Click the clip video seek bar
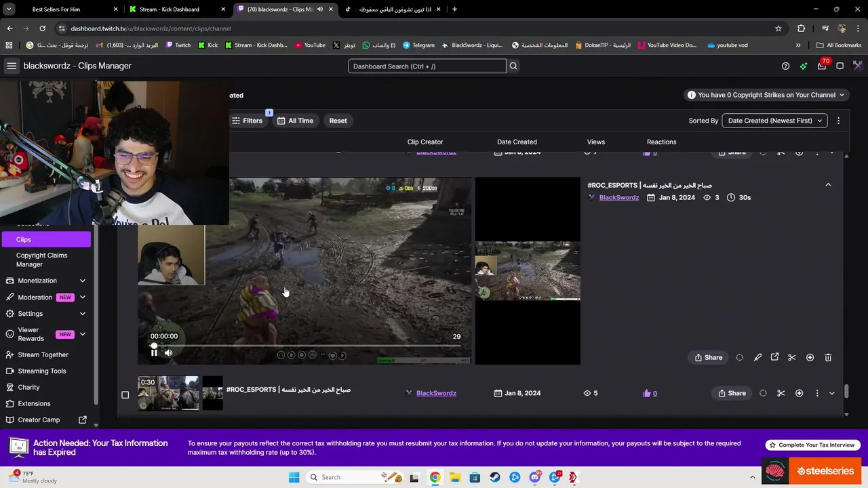The width and height of the screenshot is (868, 488). tap(307, 346)
